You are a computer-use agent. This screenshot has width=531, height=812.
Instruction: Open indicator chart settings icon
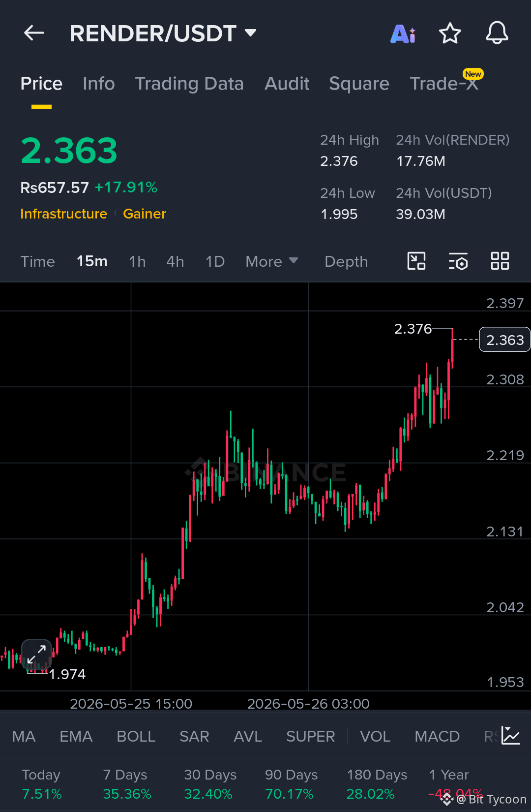pyautogui.click(x=510, y=736)
